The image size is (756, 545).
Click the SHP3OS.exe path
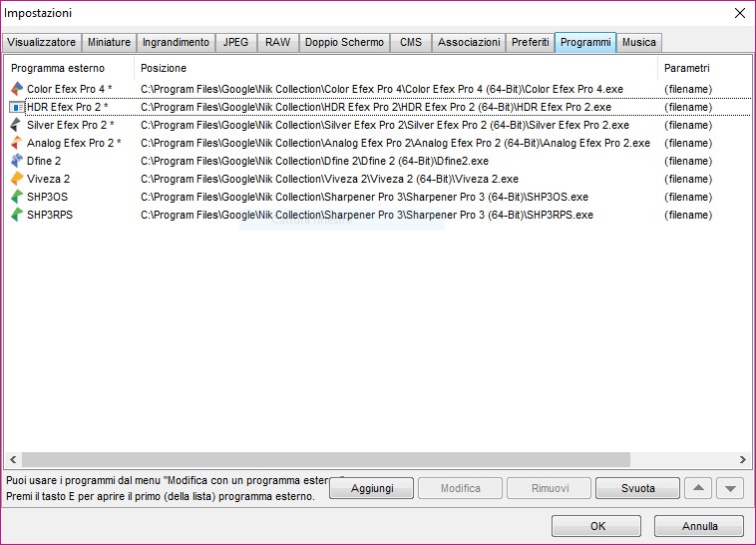(364, 196)
